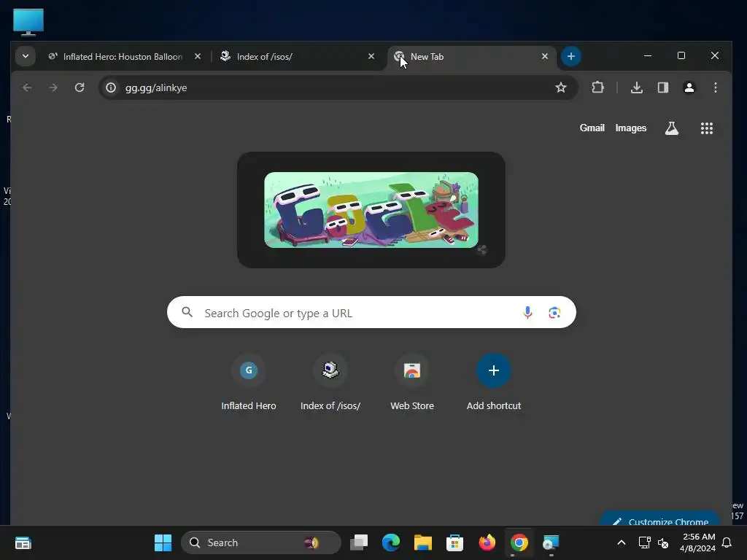Close the Inflated Hero tab
The height and width of the screenshot is (560, 747).
pyautogui.click(x=198, y=56)
